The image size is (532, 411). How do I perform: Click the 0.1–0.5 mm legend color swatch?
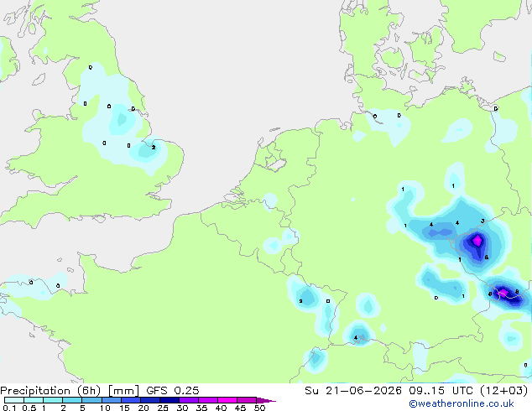coord(14,400)
